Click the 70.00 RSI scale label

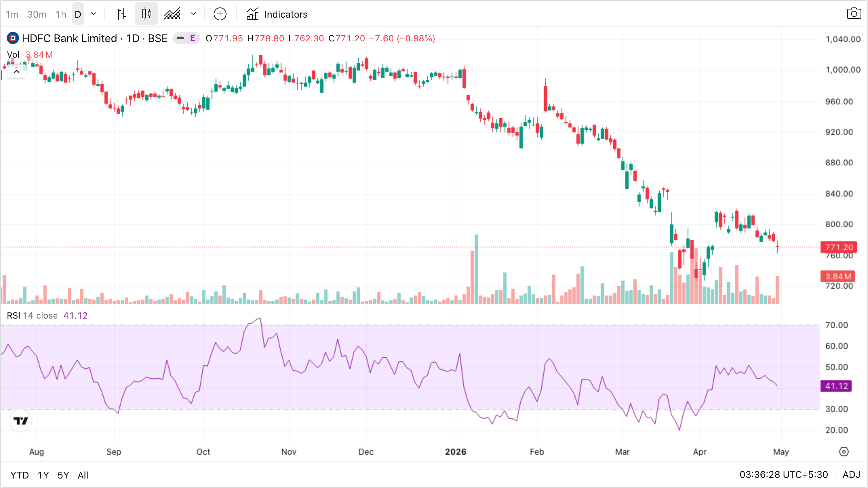coord(837,325)
